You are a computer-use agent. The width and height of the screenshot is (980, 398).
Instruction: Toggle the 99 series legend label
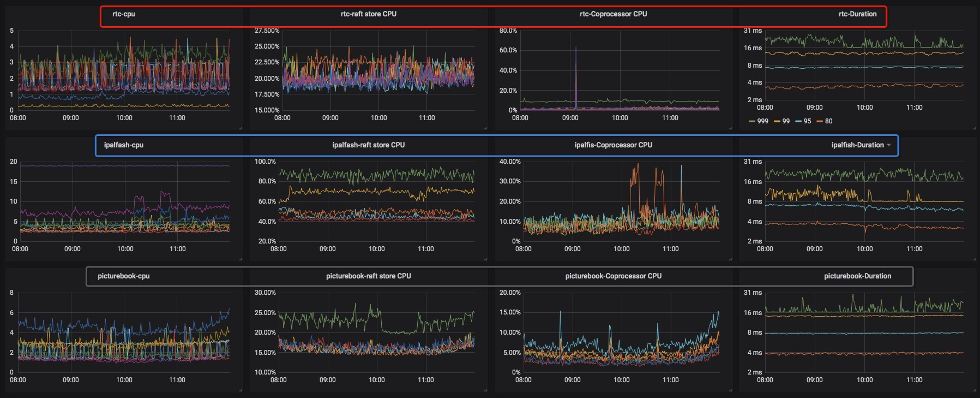point(786,121)
